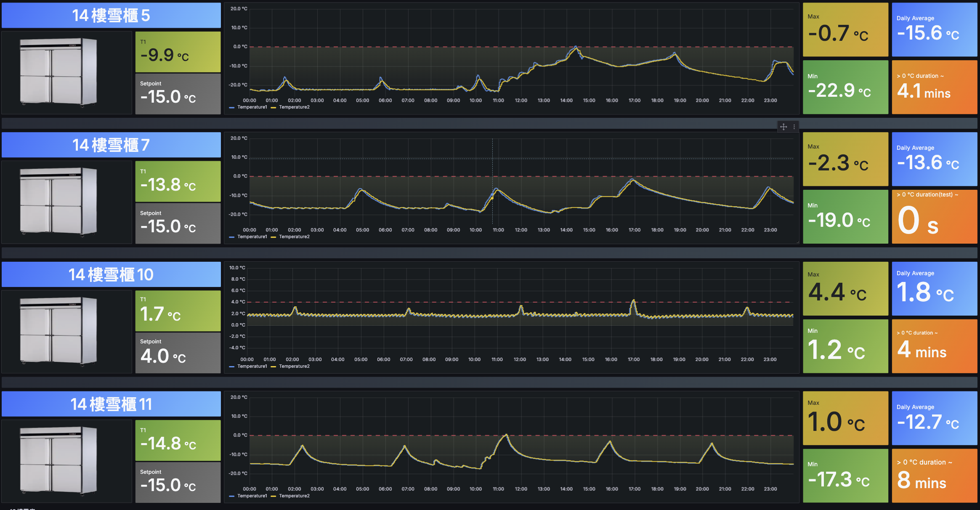Click the T1 -14.8 °C stat panel
The image size is (980, 510).
(178, 441)
